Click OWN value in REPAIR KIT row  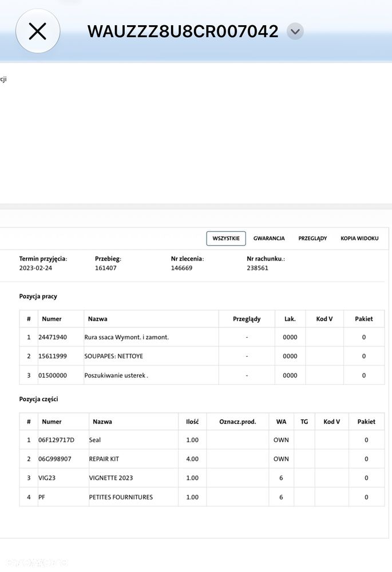(x=281, y=459)
